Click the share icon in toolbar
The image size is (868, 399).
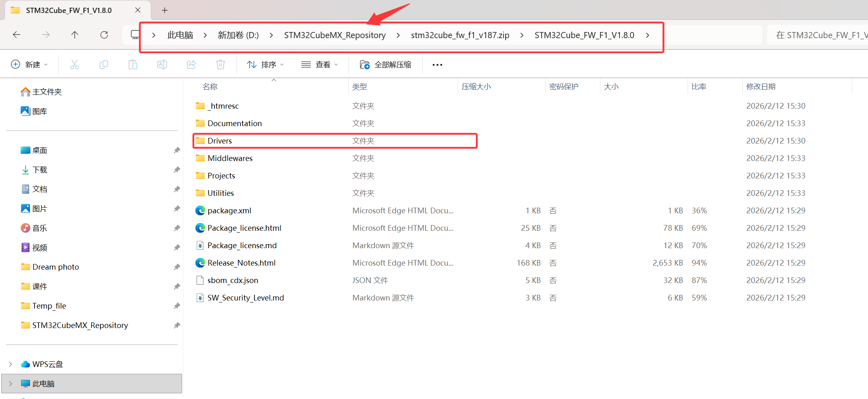pyautogui.click(x=191, y=64)
